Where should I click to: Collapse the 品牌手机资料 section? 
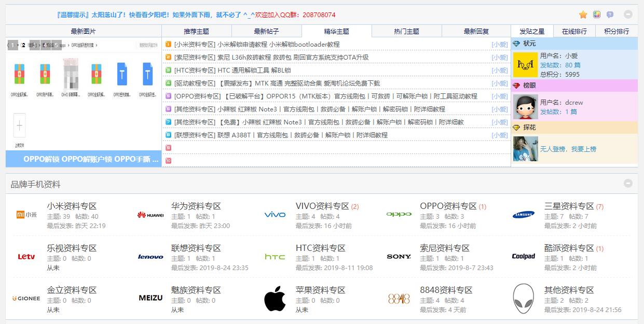(x=628, y=183)
